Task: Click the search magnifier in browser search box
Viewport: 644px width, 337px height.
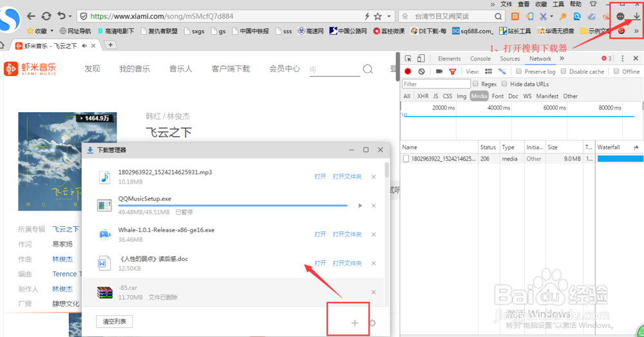Action: point(498,17)
